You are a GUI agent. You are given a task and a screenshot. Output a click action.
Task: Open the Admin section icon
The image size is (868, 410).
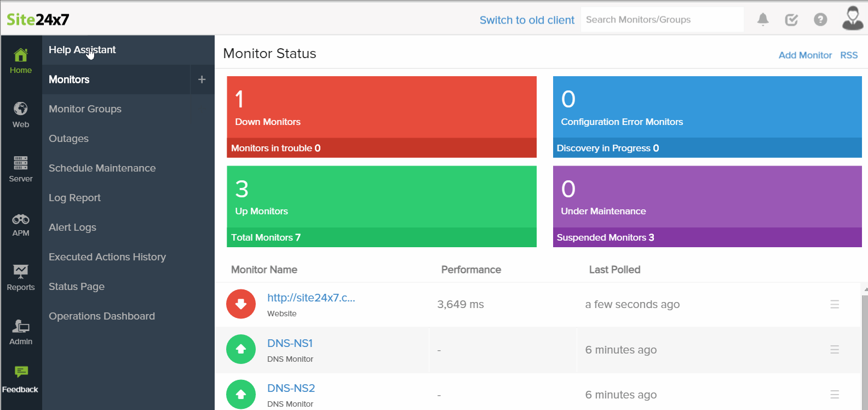tap(21, 326)
